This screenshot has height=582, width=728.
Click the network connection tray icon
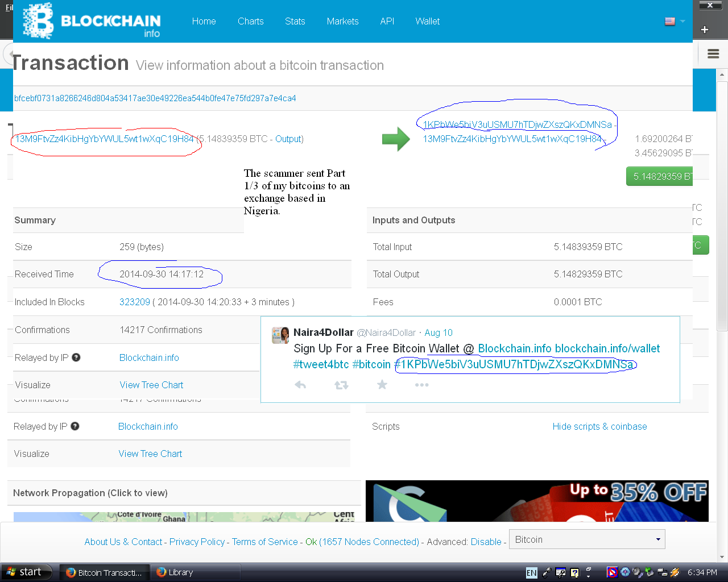663,572
